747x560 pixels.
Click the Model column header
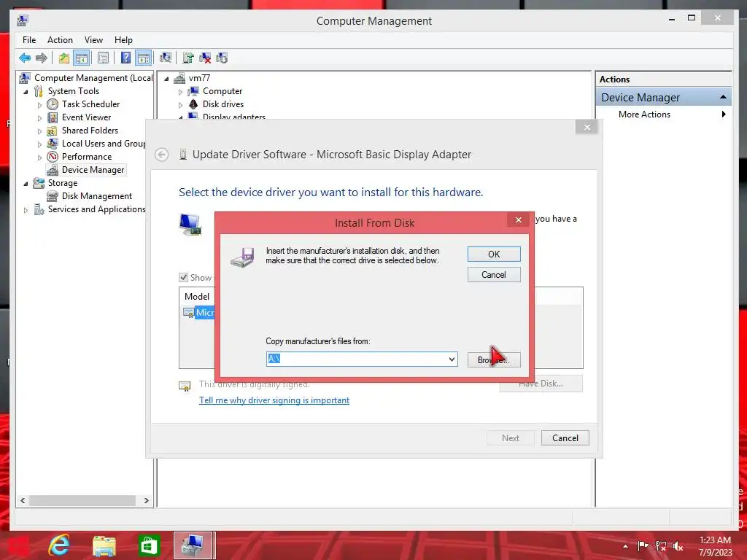point(197,297)
